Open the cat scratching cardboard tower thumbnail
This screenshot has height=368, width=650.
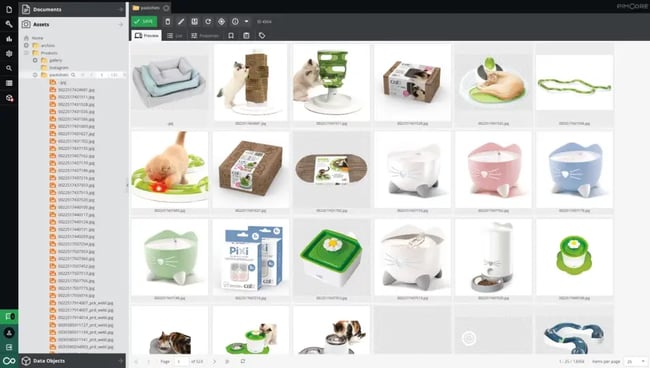(250, 83)
